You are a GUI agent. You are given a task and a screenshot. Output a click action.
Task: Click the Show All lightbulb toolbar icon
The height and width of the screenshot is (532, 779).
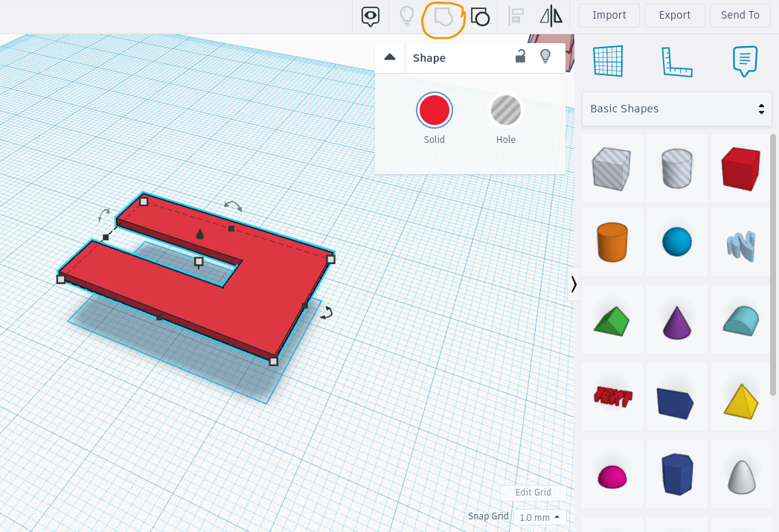click(407, 16)
